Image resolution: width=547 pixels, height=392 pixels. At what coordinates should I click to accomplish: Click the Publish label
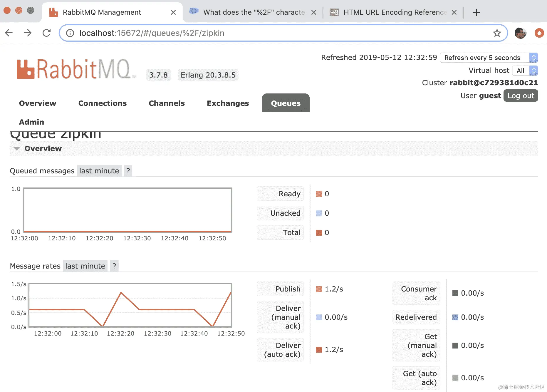pyautogui.click(x=280, y=289)
